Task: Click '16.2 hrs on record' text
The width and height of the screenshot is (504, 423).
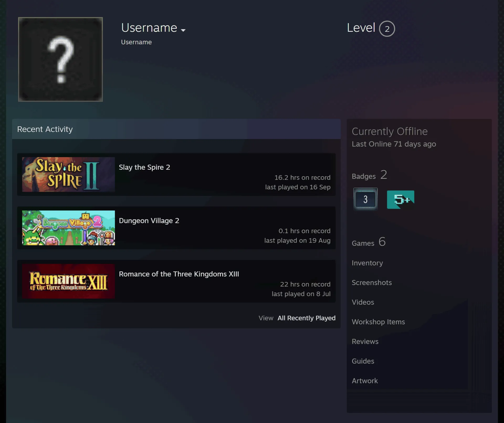Action: click(302, 178)
